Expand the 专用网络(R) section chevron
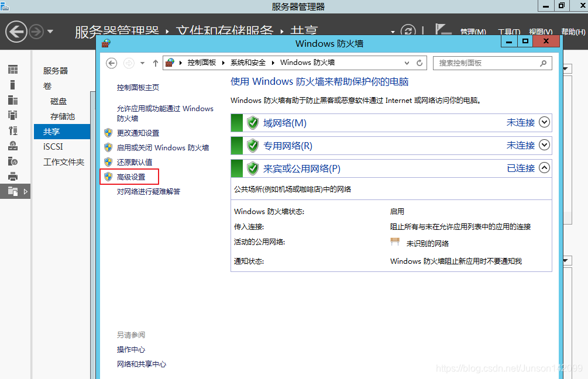 click(x=545, y=145)
